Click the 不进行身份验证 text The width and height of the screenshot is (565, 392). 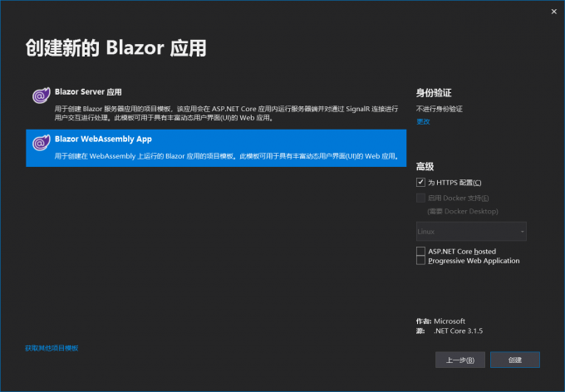tap(440, 109)
